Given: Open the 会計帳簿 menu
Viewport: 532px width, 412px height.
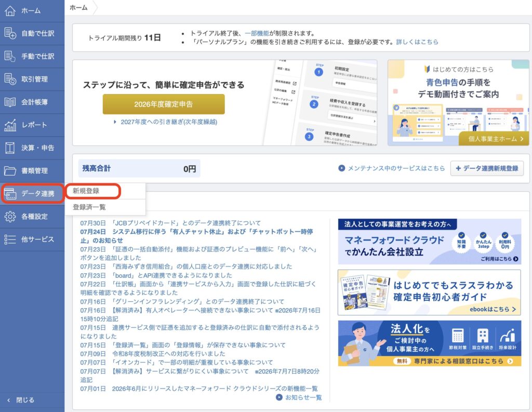Looking at the screenshot, I should [x=35, y=102].
